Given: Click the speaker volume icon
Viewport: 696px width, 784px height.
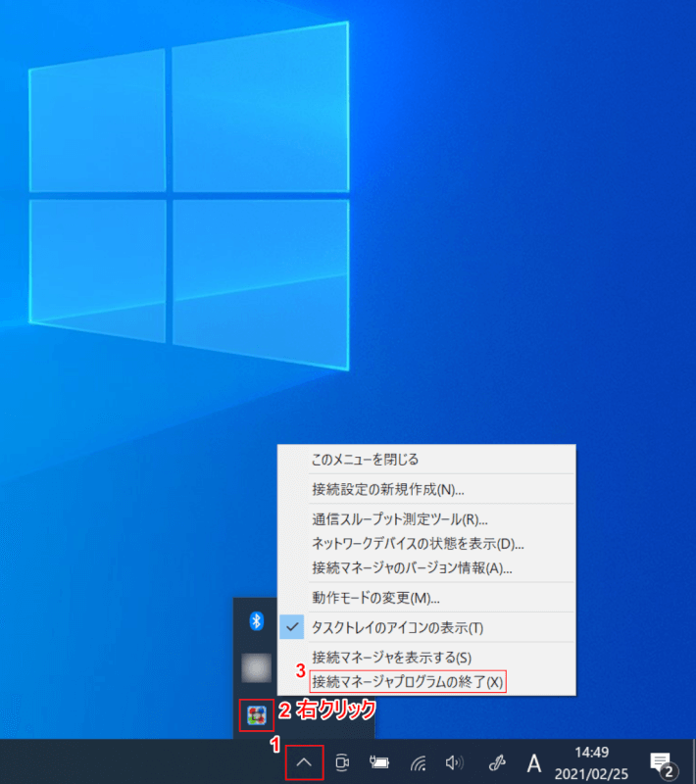Looking at the screenshot, I should (x=453, y=762).
